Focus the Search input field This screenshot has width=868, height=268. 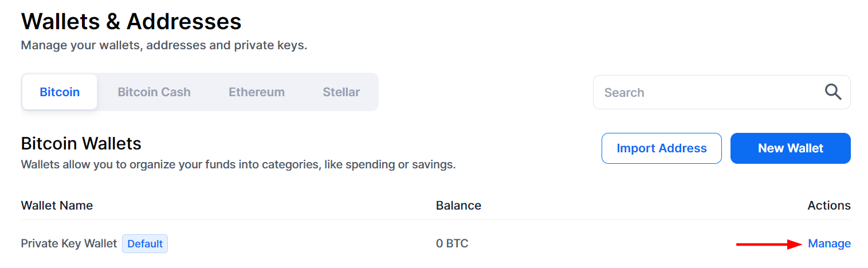(x=705, y=92)
